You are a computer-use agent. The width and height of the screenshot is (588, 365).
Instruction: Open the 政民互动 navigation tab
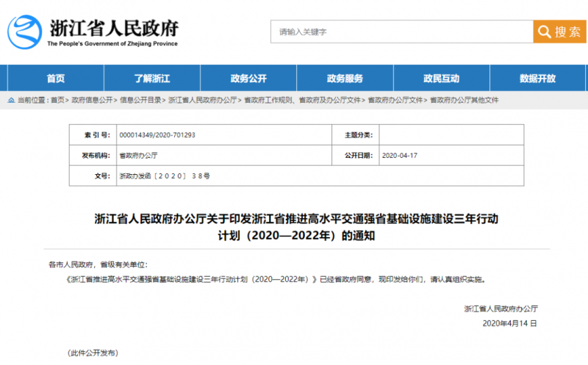(x=441, y=79)
